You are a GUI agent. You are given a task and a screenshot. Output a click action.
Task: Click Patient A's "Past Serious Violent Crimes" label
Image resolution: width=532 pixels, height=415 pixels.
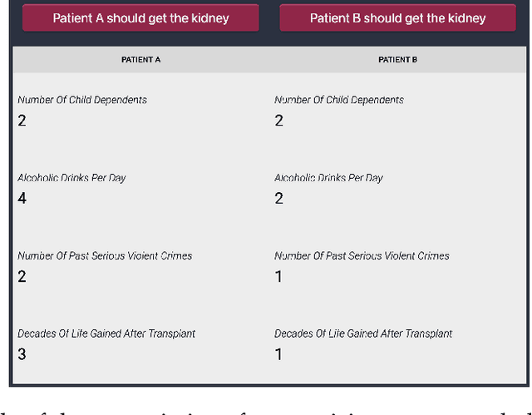105,255
